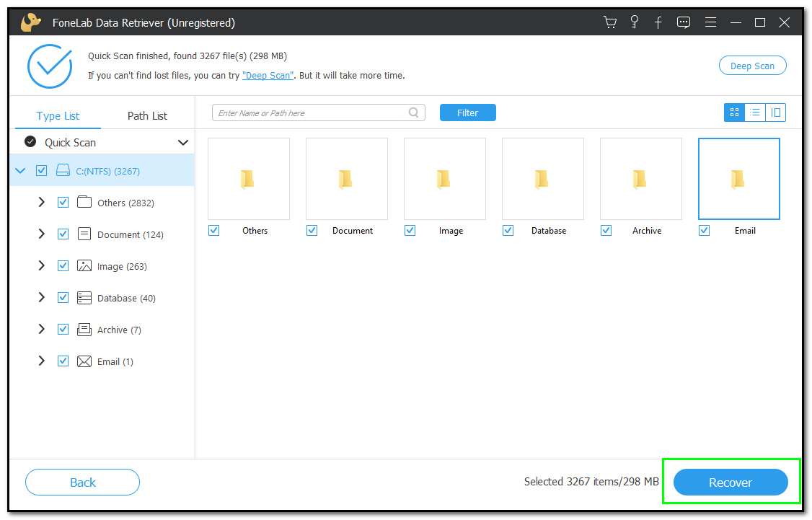Screen dimensions: 812x520
Task: Click the Recover button
Action: pyautogui.click(x=731, y=482)
